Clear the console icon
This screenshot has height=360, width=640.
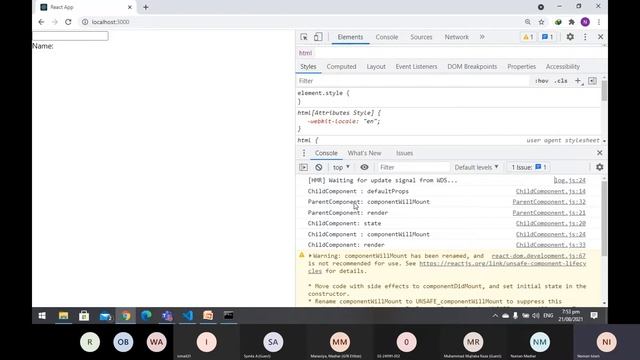click(x=319, y=167)
